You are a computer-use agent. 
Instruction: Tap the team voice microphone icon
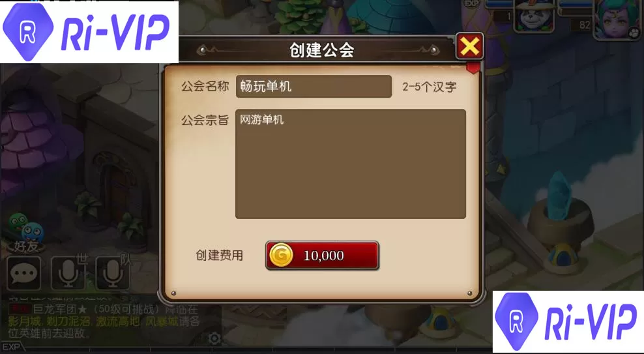tap(113, 273)
